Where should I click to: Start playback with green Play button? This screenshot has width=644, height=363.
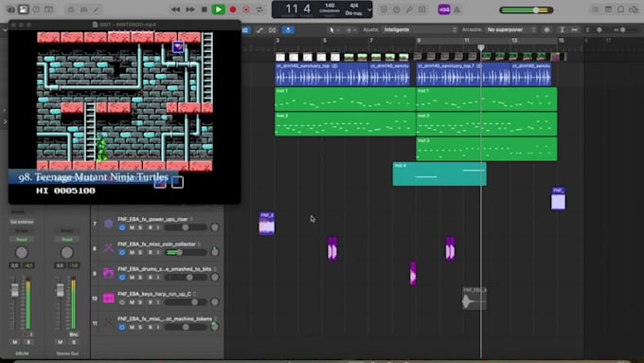click(x=218, y=9)
